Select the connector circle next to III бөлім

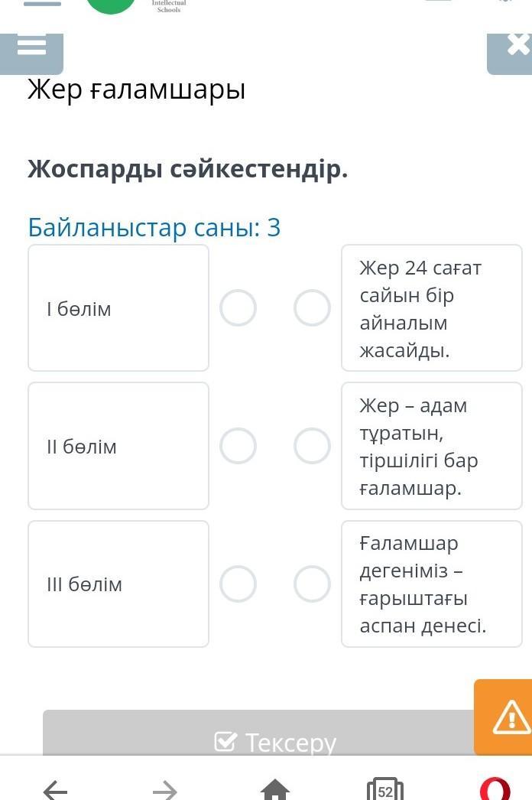238,584
